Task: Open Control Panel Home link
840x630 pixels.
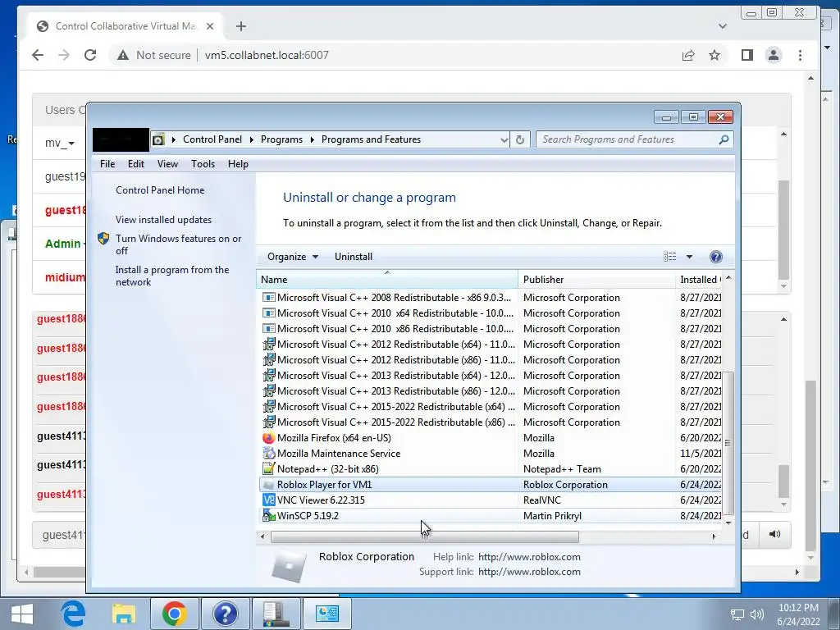Action: (160, 190)
